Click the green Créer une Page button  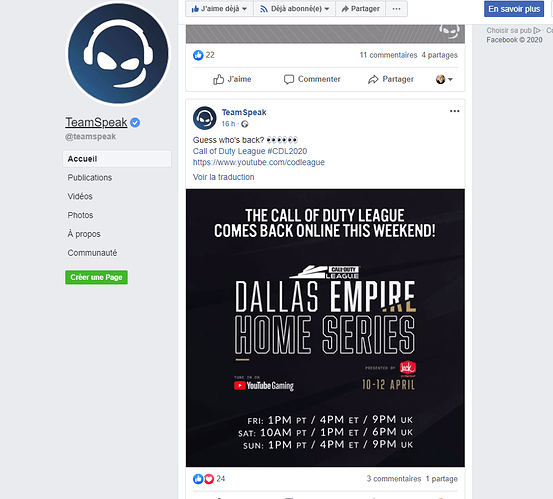pos(96,277)
